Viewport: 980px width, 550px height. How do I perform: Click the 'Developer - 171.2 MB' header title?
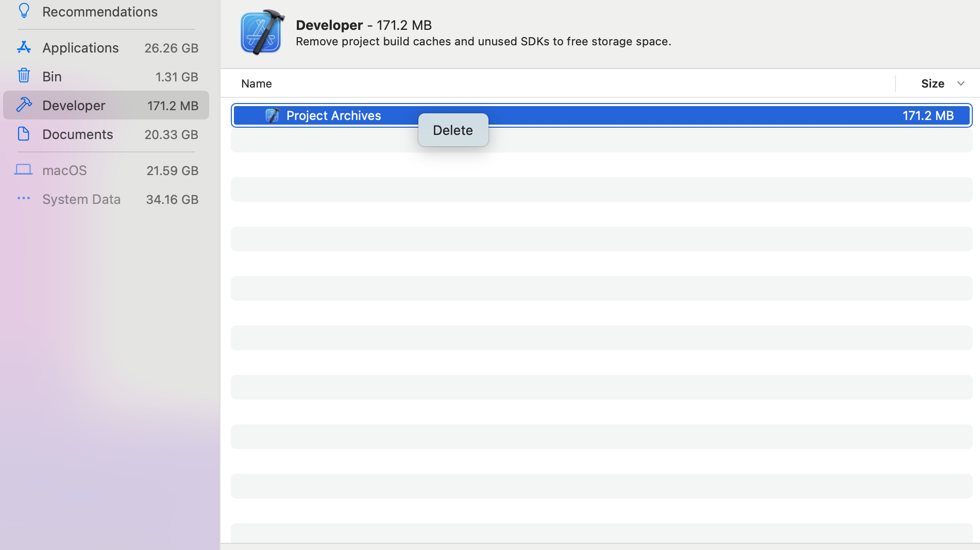pyautogui.click(x=364, y=25)
